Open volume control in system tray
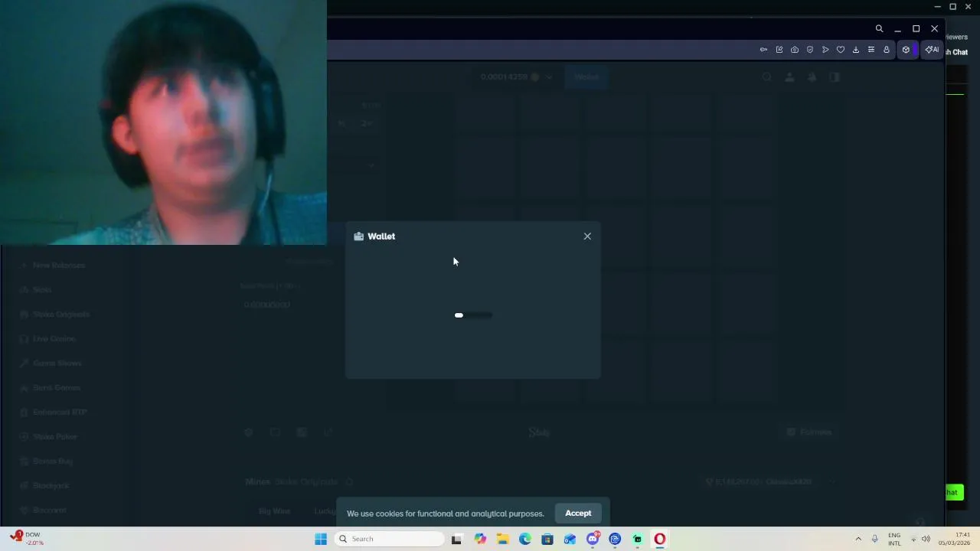980x551 pixels. point(926,539)
